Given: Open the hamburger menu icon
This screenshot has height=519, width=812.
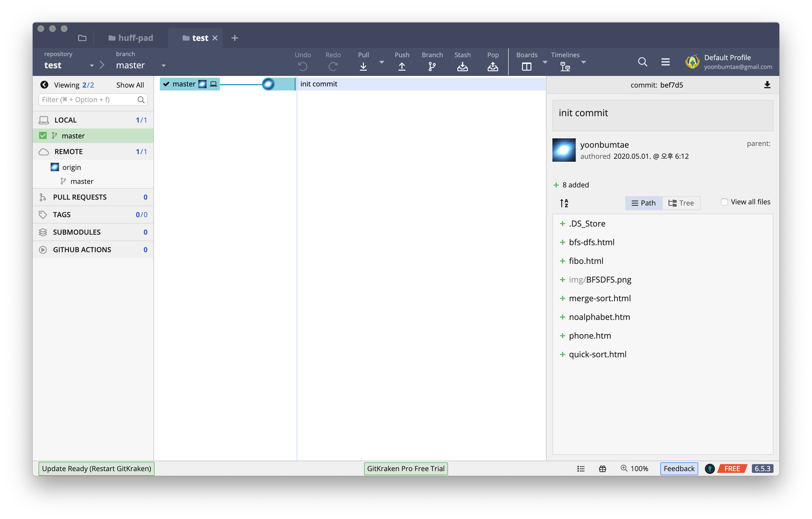Looking at the screenshot, I should 665,62.
